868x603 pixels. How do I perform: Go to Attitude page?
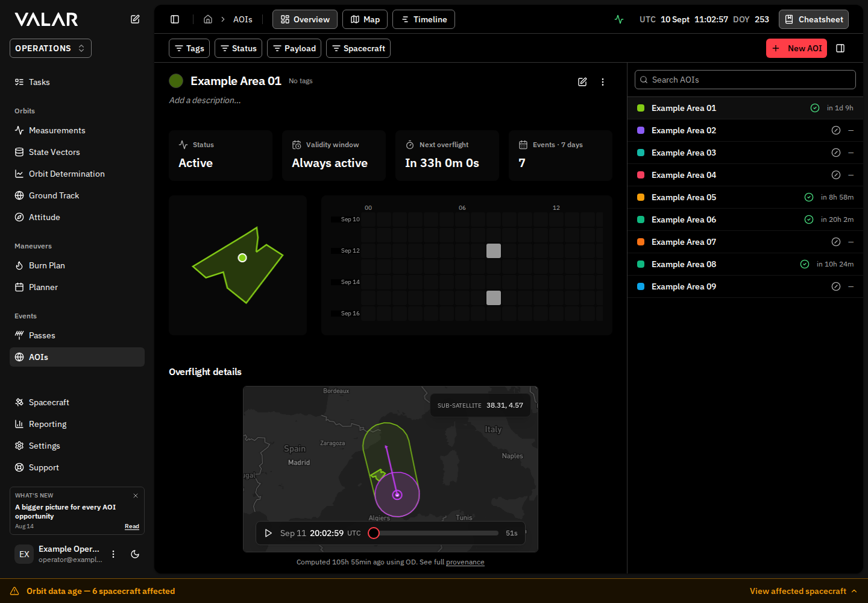click(77, 217)
